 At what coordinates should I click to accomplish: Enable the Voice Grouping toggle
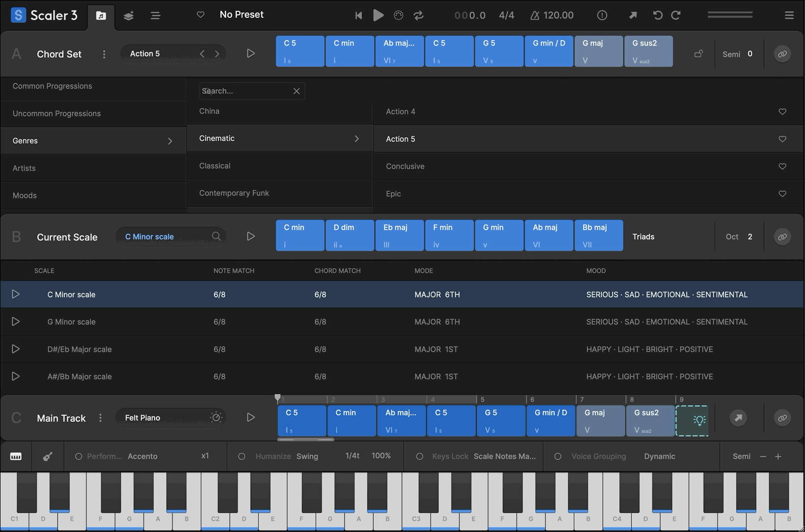coord(558,456)
